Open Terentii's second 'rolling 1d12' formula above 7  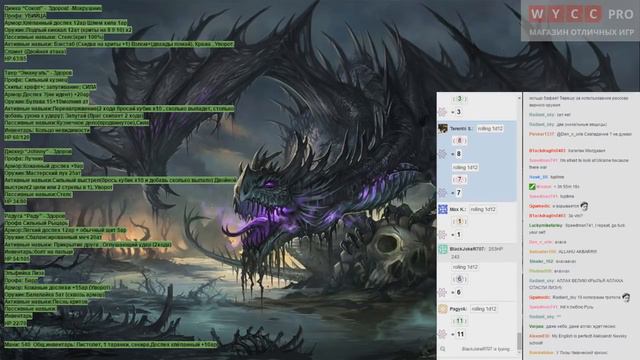(x=465, y=167)
